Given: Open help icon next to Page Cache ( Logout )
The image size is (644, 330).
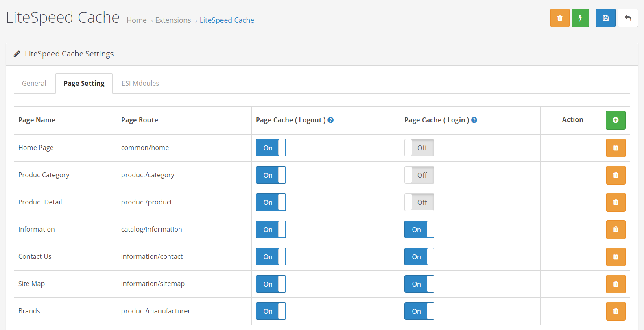Looking at the screenshot, I should 331,120.
